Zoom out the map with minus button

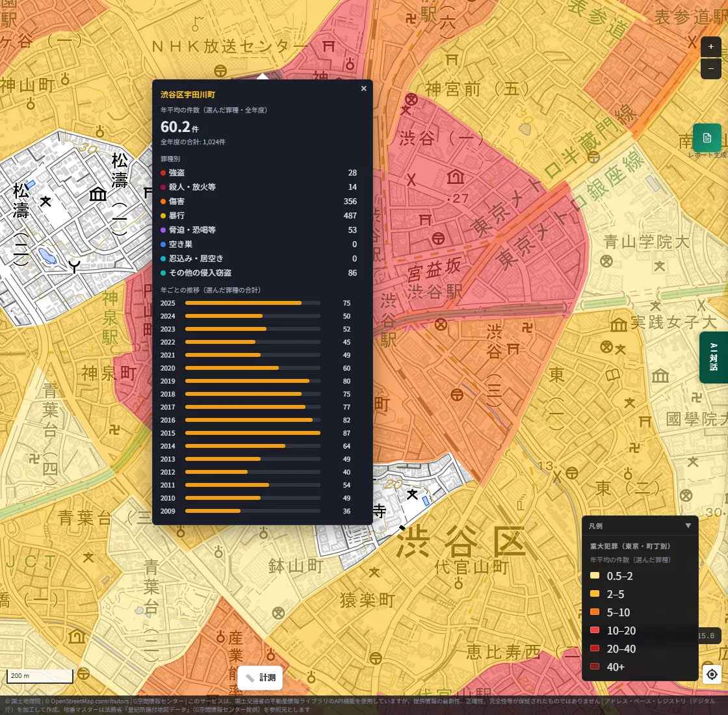click(710, 68)
